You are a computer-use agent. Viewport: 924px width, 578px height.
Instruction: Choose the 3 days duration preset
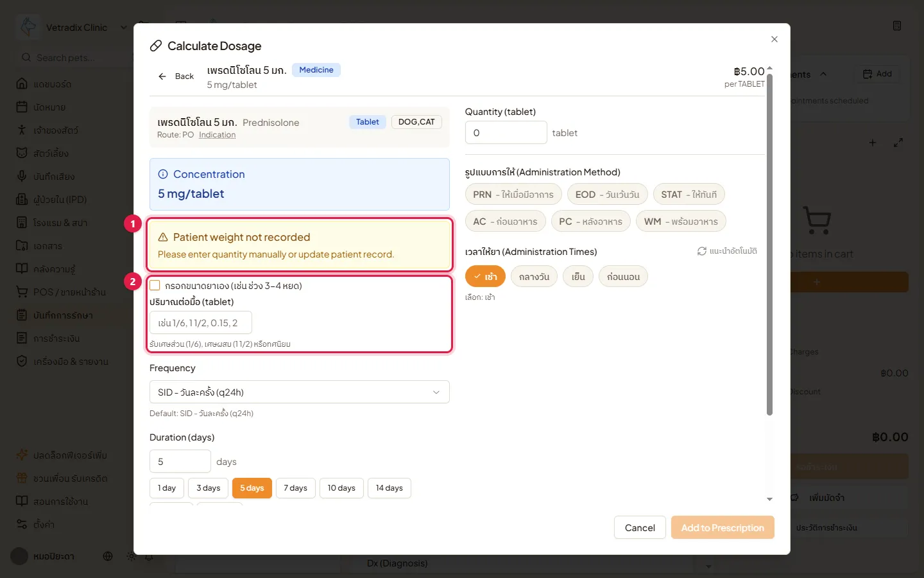(x=208, y=488)
